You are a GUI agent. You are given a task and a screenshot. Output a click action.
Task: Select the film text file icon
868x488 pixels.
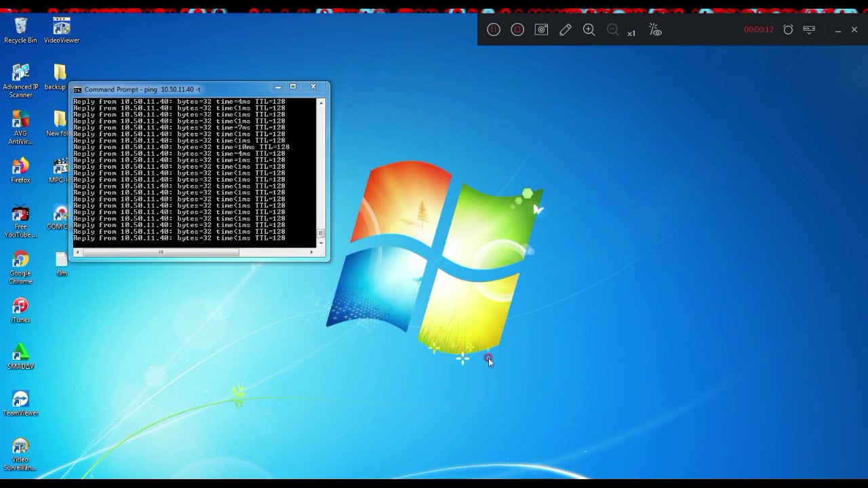point(62,264)
